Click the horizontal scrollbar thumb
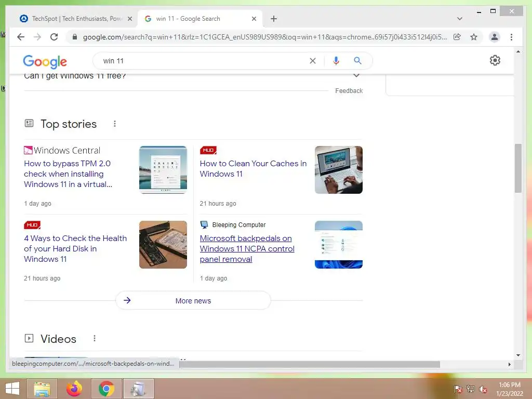Screen dimensions: 532x399 [x=310, y=364]
